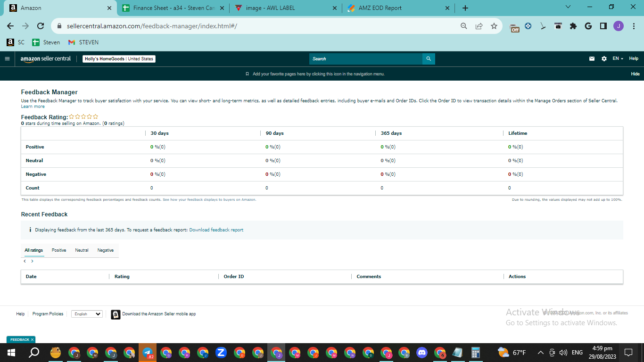Click the Amazon Seller Central logo
The width and height of the screenshot is (644, 362).
coord(46,59)
